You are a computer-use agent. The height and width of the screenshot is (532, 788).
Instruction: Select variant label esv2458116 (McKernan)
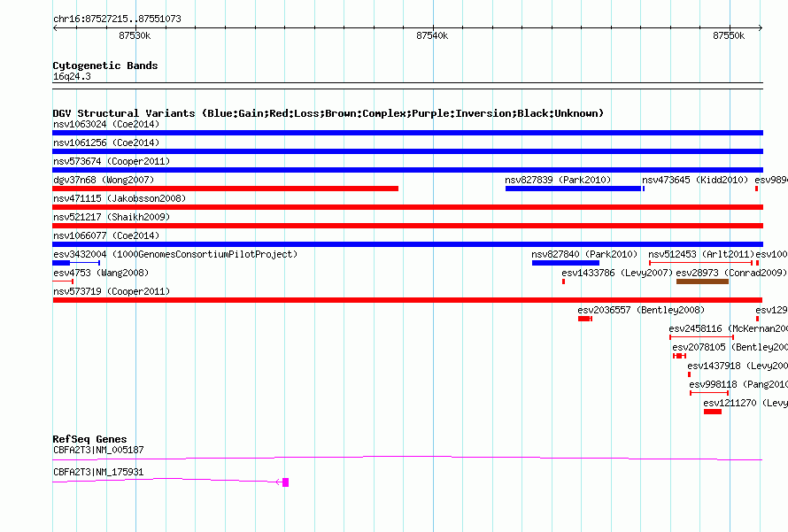(728, 328)
